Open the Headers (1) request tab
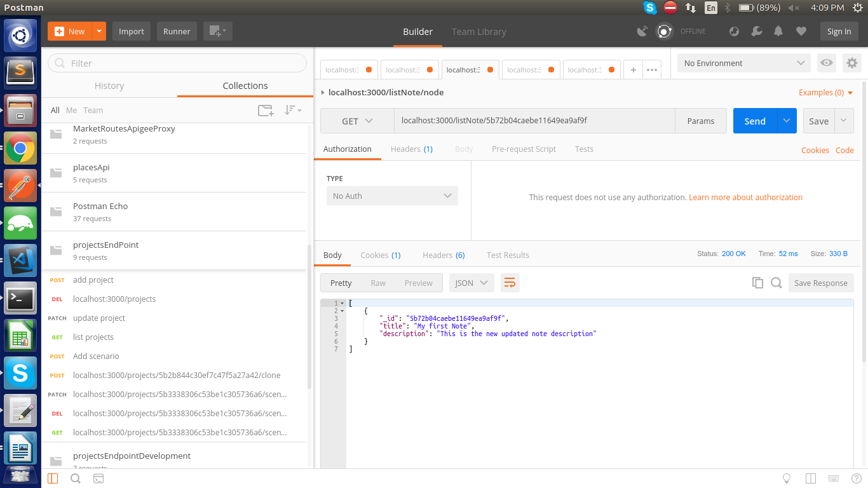The image size is (868, 488). pos(411,149)
